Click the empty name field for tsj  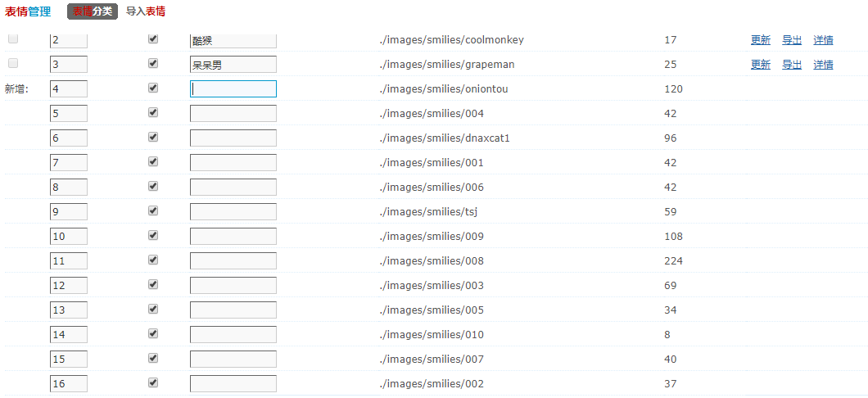(x=233, y=211)
